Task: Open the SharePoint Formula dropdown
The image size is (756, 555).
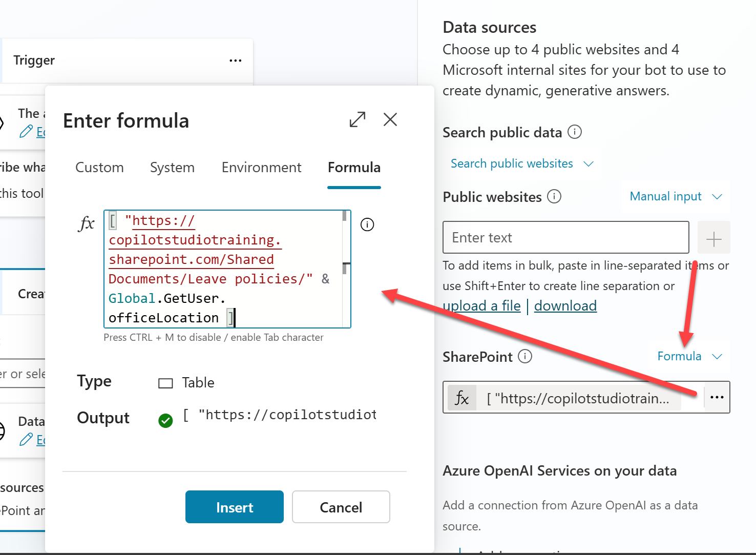Action: click(689, 356)
